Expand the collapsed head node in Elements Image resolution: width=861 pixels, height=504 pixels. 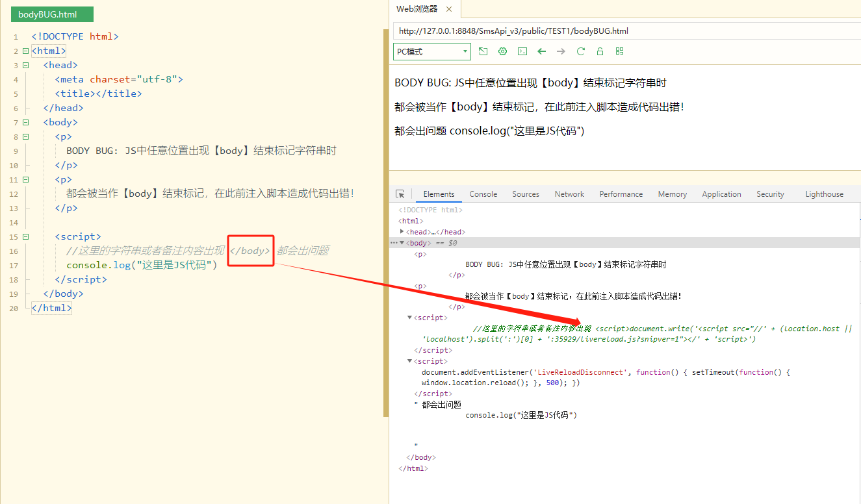(x=402, y=232)
